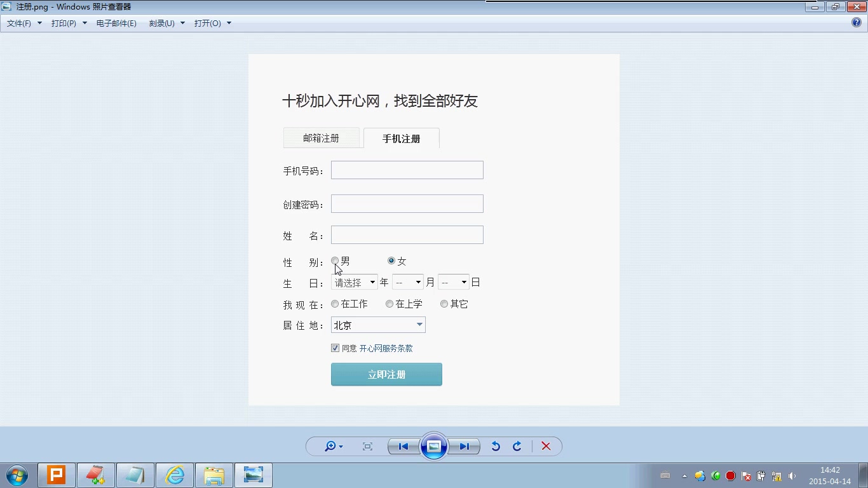Go to the next photo
Screen dimensions: 868x488
point(465,447)
